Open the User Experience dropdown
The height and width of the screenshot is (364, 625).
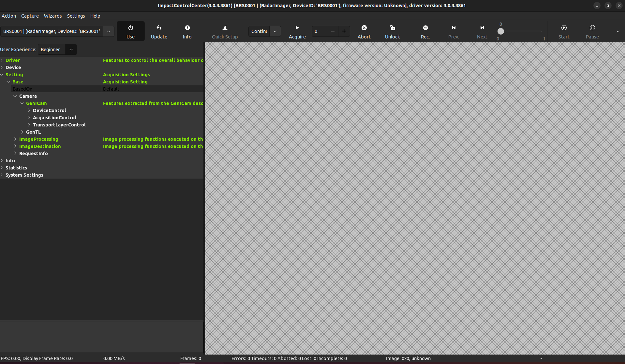pos(71,50)
